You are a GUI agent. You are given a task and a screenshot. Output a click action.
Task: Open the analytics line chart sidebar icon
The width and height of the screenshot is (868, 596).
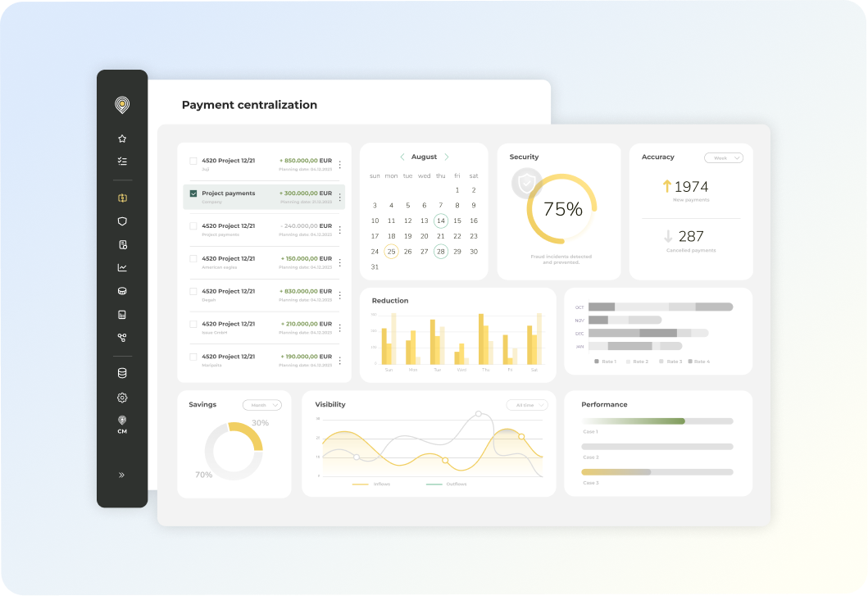(x=121, y=266)
